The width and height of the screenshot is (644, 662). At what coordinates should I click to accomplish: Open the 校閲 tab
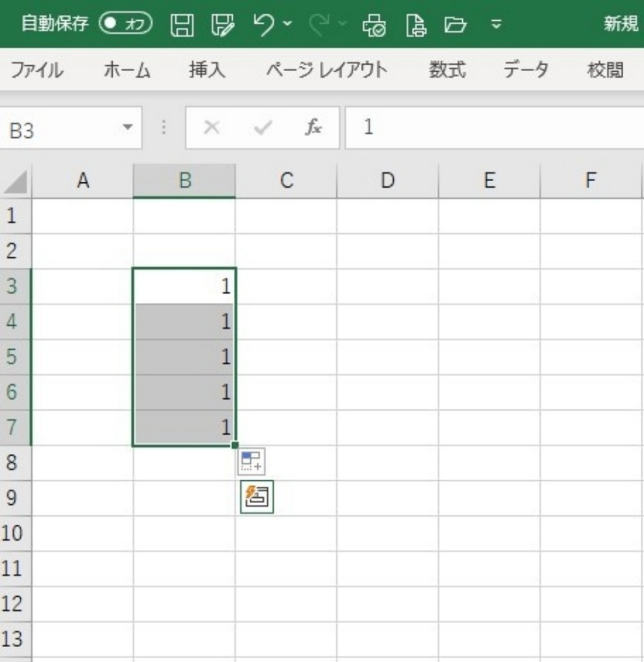(606, 70)
